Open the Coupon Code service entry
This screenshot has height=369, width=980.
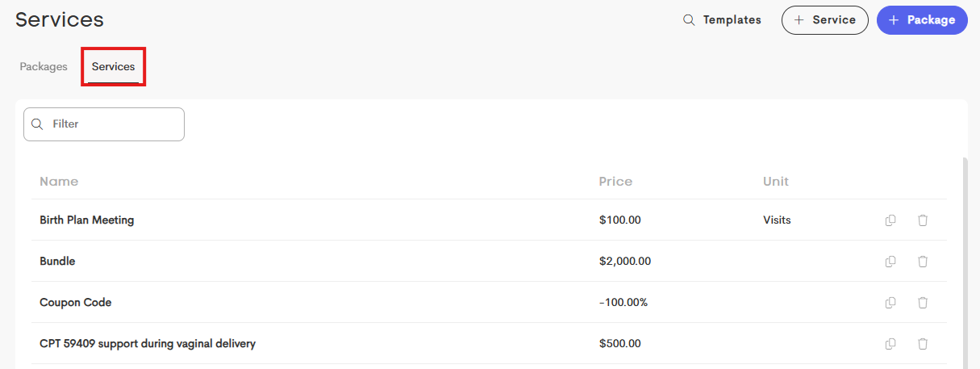(75, 302)
